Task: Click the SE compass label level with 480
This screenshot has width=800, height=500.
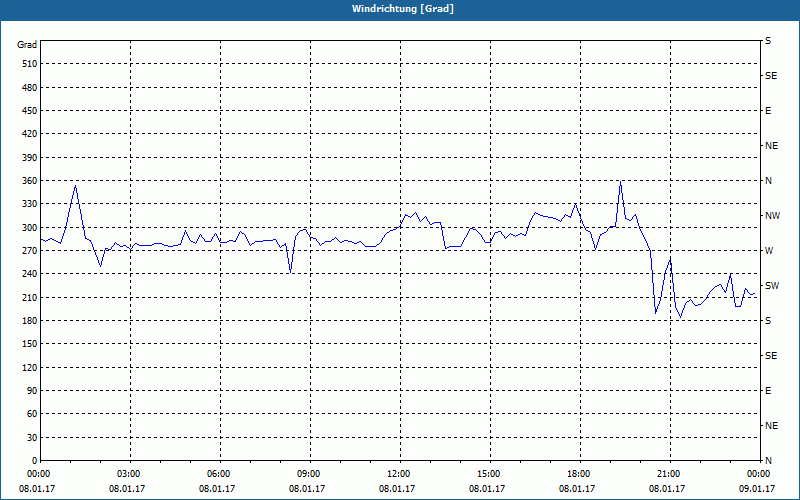Action: [x=771, y=76]
